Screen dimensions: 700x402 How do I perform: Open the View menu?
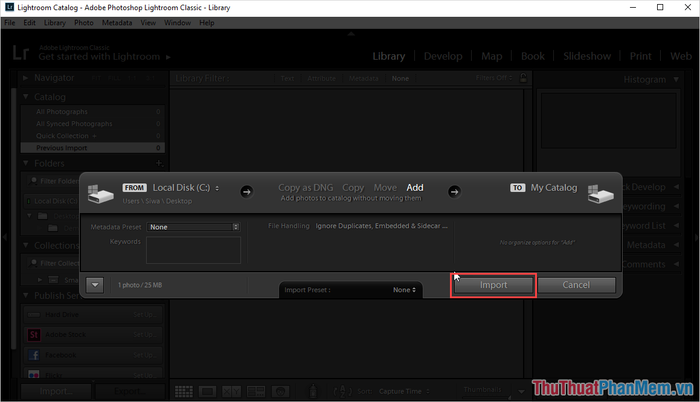tap(148, 23)
